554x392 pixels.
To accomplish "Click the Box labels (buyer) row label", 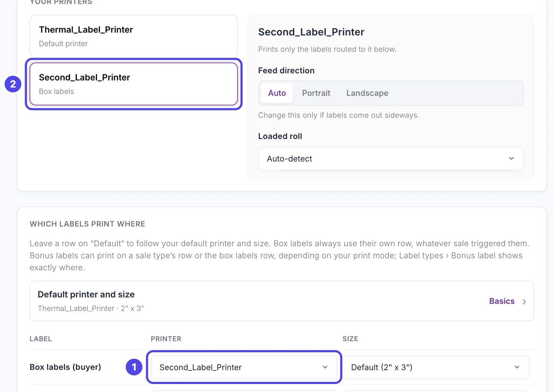I will (65, 367).
